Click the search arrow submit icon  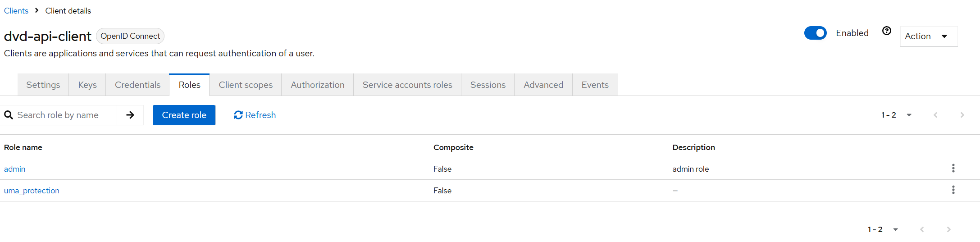click(130, 115)
